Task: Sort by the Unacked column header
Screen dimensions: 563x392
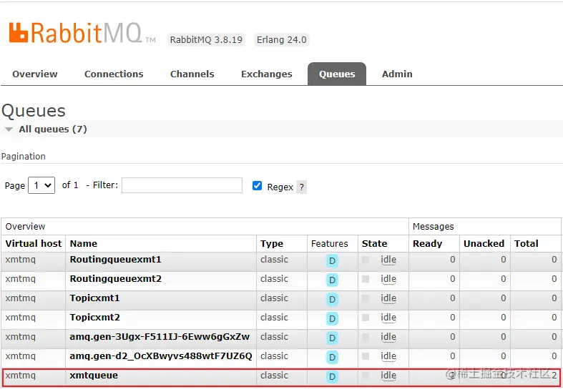Action: coord(484,244)
